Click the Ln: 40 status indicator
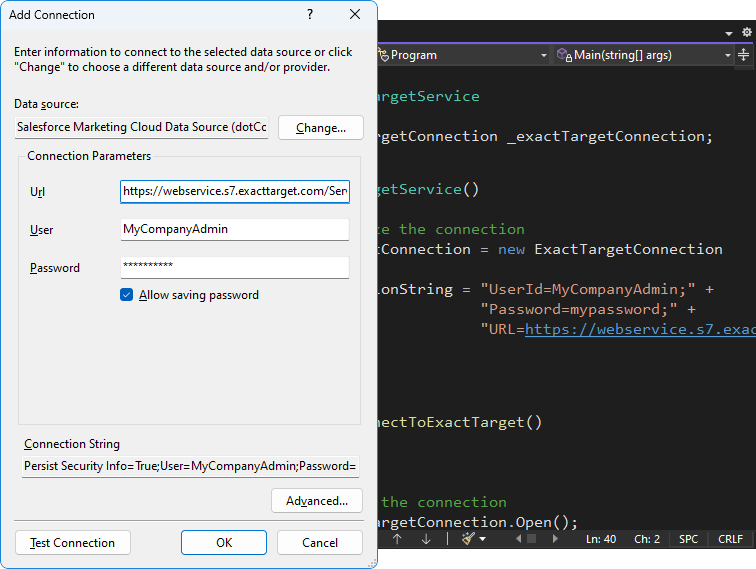The height and width of the screenshot is (569, 756). (x=601, y=539)
